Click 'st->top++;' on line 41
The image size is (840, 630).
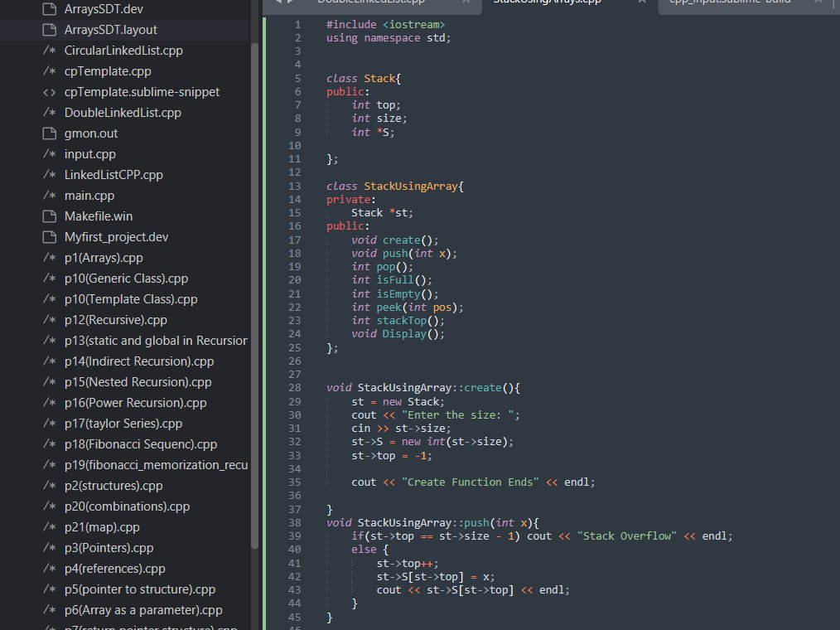click(408, 564)
